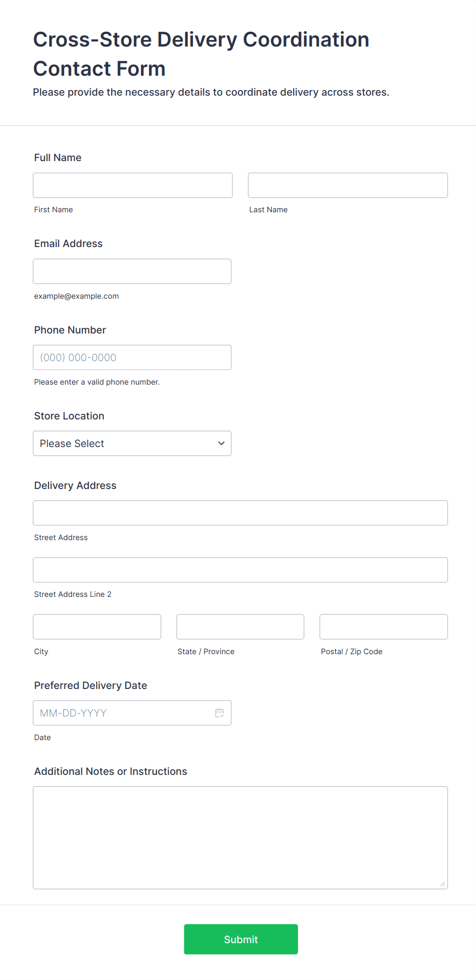Grab the notes textarea resize handle
Screen dimensions: 476x980
(443, 884)
